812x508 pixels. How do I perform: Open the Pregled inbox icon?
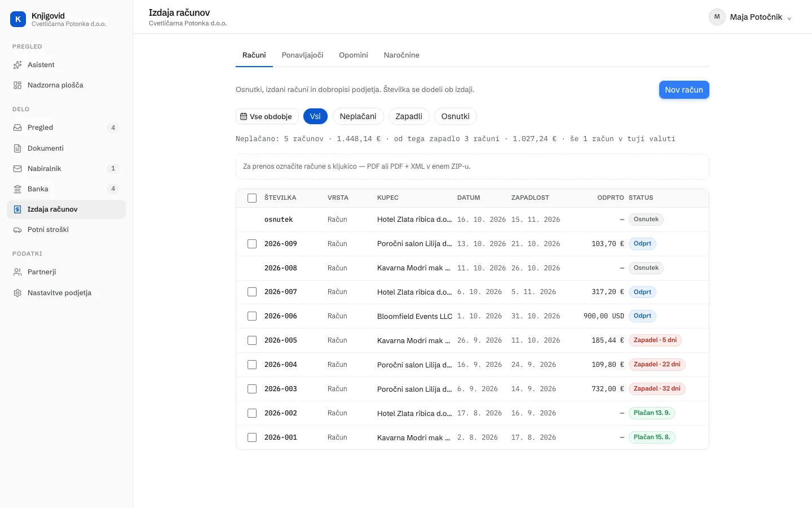[x=17, y=128]
